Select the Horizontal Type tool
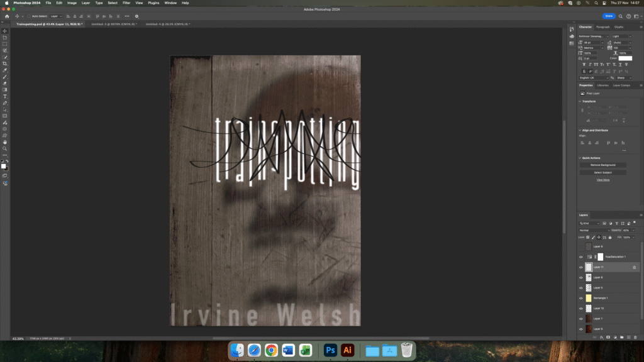Viewport: 644px width, 362px height. (x=5, y=96)
